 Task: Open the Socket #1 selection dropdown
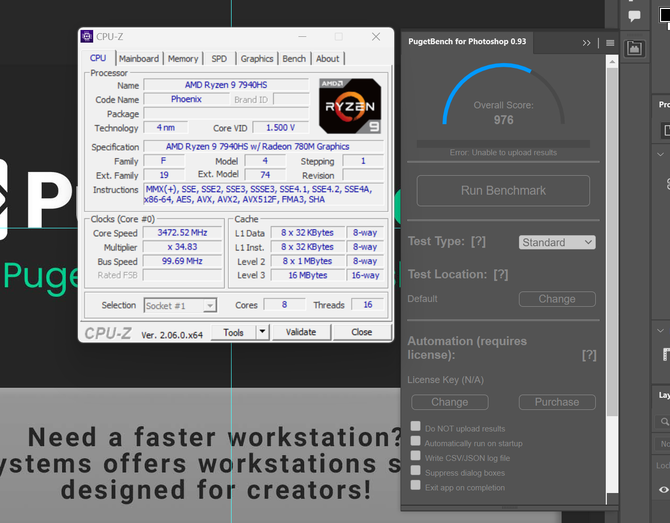pyautogui.click(x=180, y=306)
